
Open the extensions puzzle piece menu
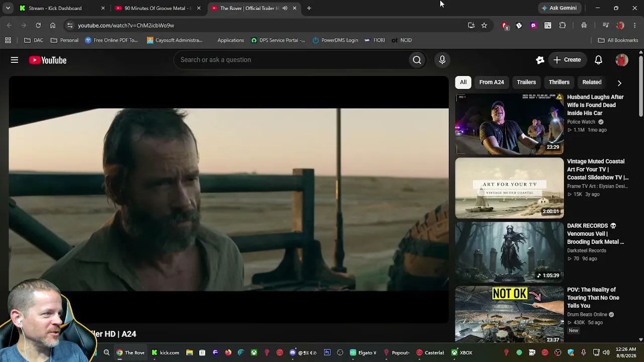coord(562,25)
